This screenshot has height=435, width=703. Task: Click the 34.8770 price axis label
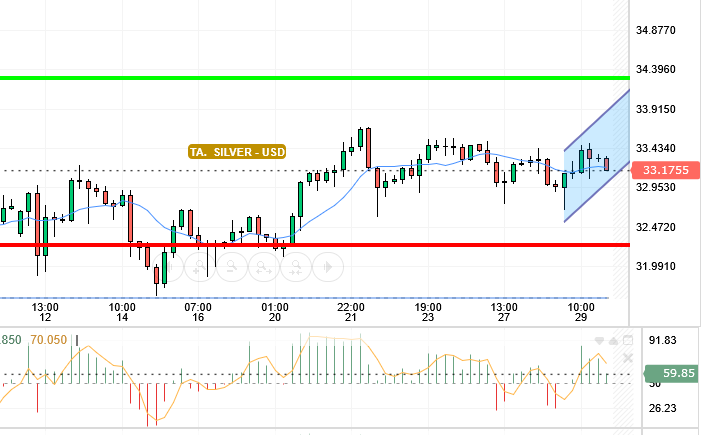[x=655, y=30]
